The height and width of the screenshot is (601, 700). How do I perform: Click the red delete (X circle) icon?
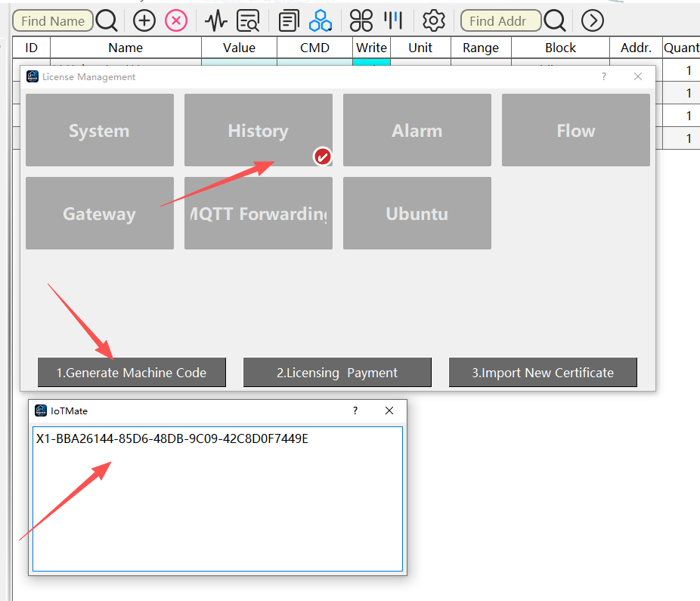tap(176, 20)
